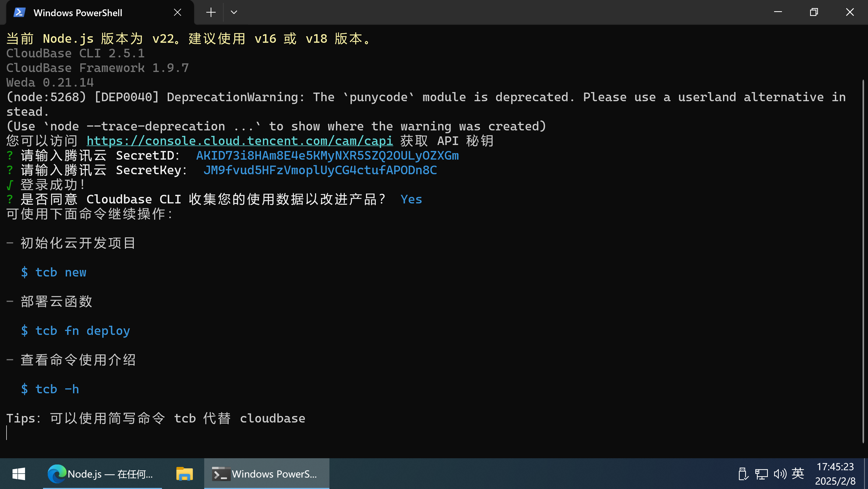Screen dimensions: 868x489
Task: Switch the 英 input method indicator
Action: pos(798,474)
